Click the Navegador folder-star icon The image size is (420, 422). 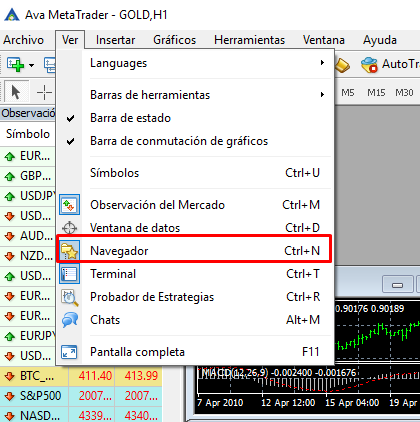coord(69,251)
